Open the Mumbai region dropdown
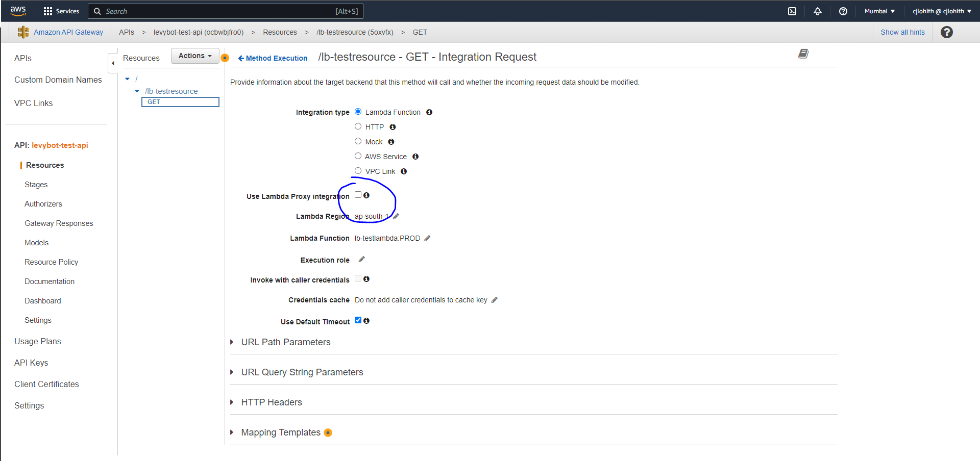 879,11
